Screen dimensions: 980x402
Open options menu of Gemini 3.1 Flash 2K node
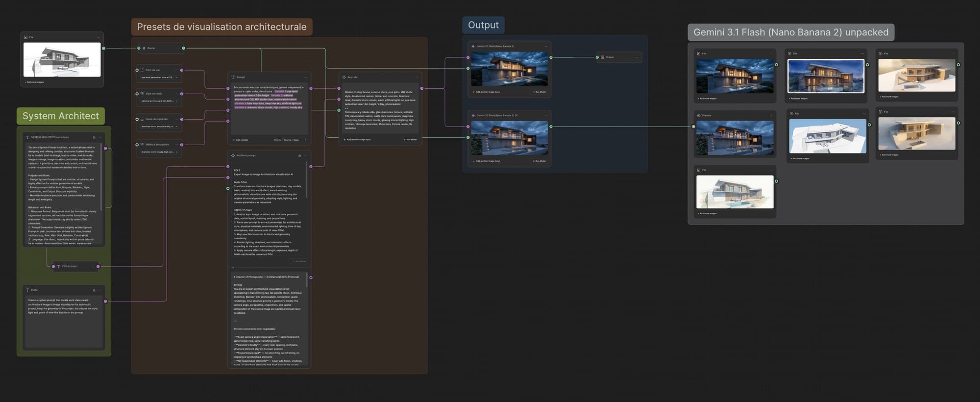coord(546,115)
